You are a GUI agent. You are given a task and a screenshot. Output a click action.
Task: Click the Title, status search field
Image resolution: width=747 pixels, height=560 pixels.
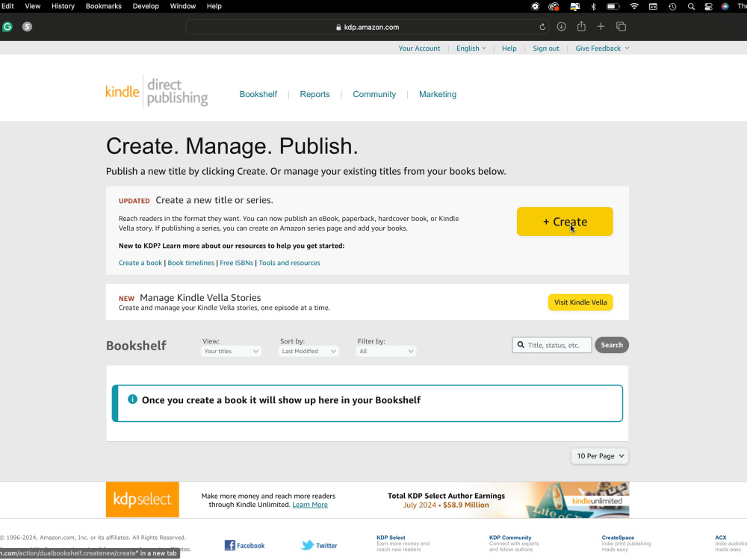point(552,345)
